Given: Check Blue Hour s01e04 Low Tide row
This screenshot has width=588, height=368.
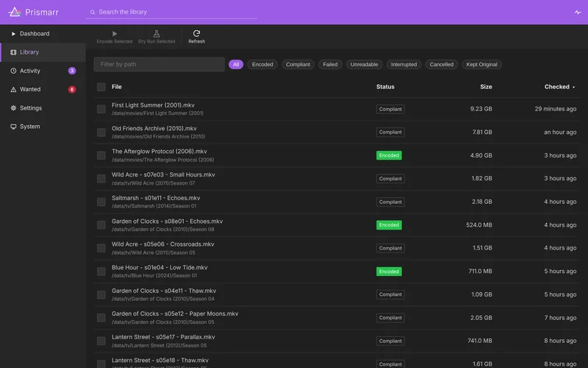Looking at the screenshot, I should coord(101,271).
